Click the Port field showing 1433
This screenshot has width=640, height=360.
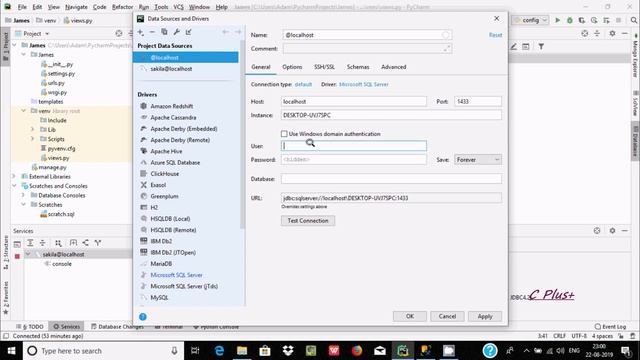click(478, 102)
